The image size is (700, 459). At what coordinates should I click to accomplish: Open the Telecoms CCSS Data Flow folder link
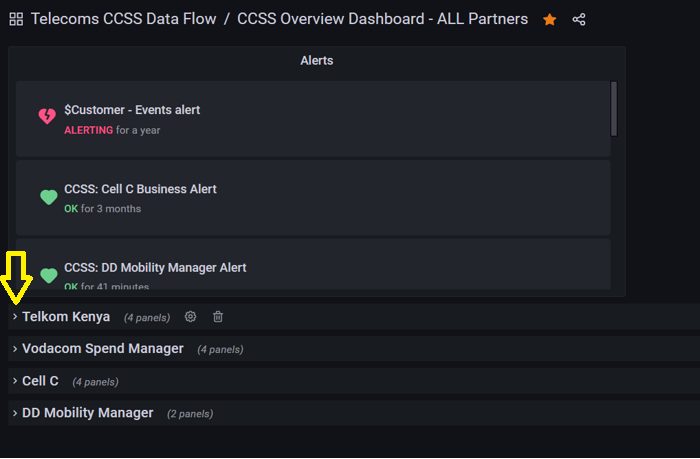(124, 19)
